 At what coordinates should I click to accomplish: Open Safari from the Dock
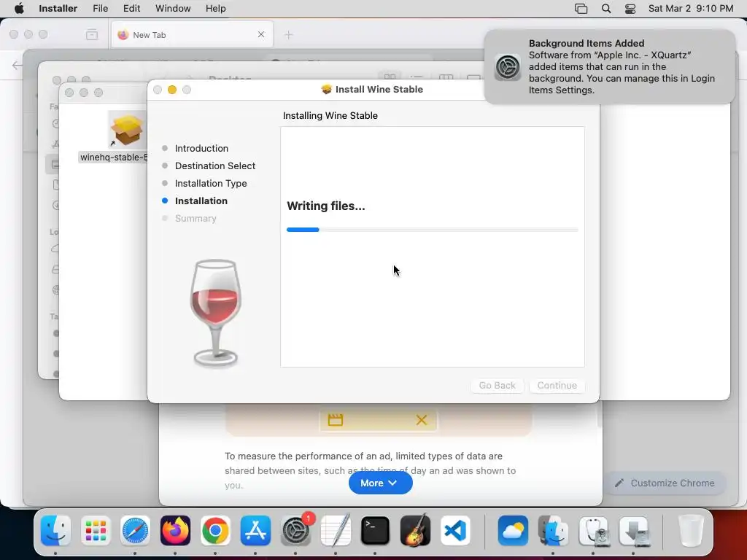tap(135, 531)
